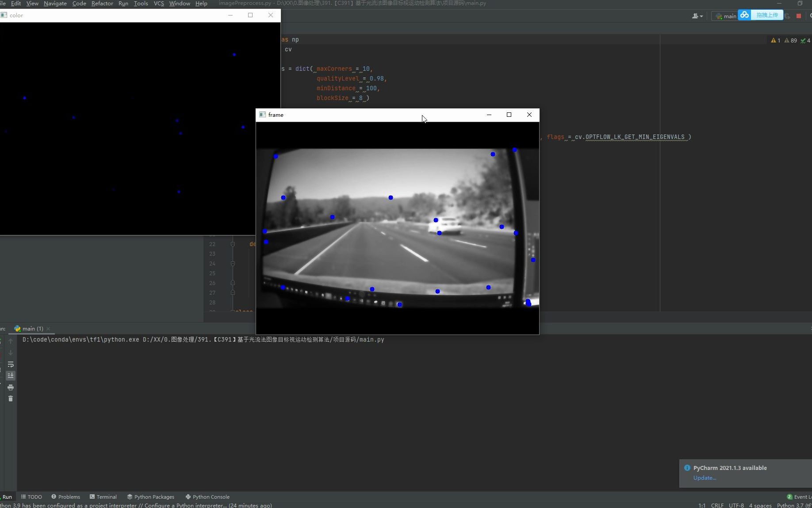Click the UTF-8 encoding indicator

736,505
